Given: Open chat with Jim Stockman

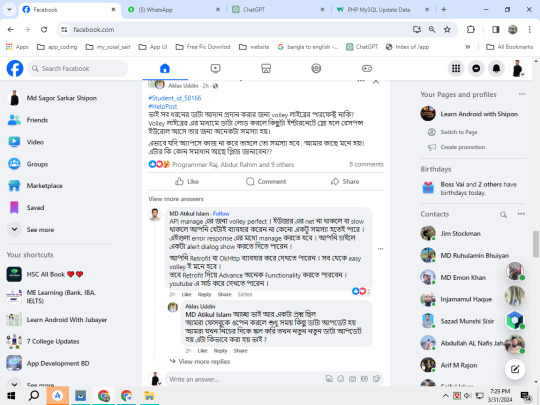Looking at the screenshot, I should pos(451,233).
